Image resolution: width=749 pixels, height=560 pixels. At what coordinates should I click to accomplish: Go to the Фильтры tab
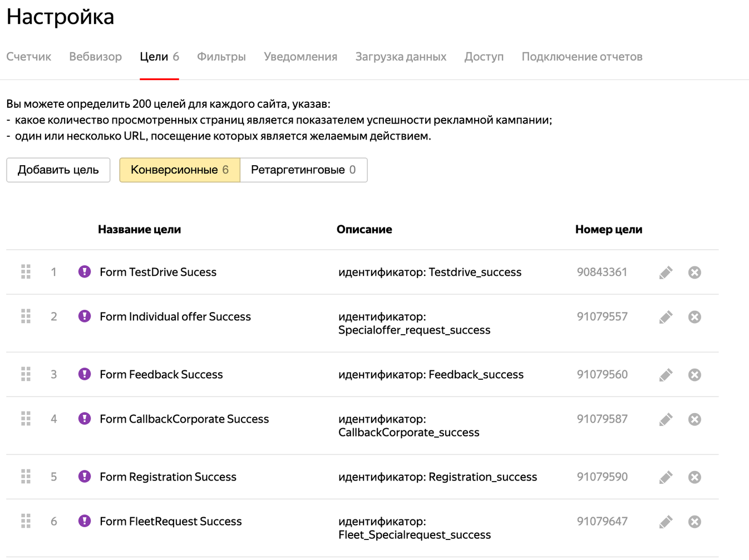[221, 57]
